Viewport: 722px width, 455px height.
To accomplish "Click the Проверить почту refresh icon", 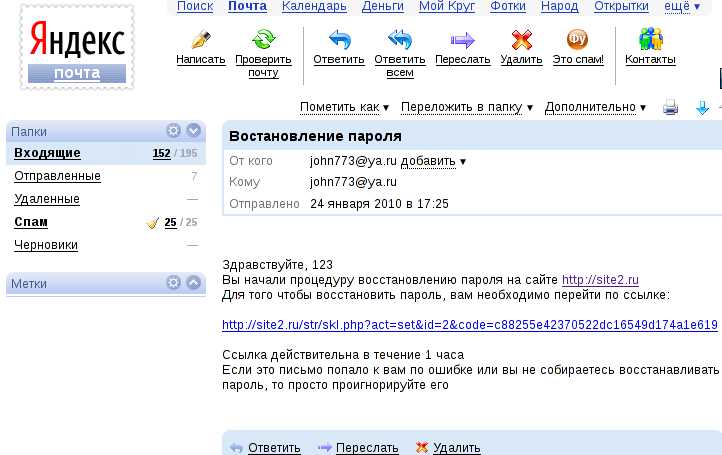I will (x=263, y=40).
